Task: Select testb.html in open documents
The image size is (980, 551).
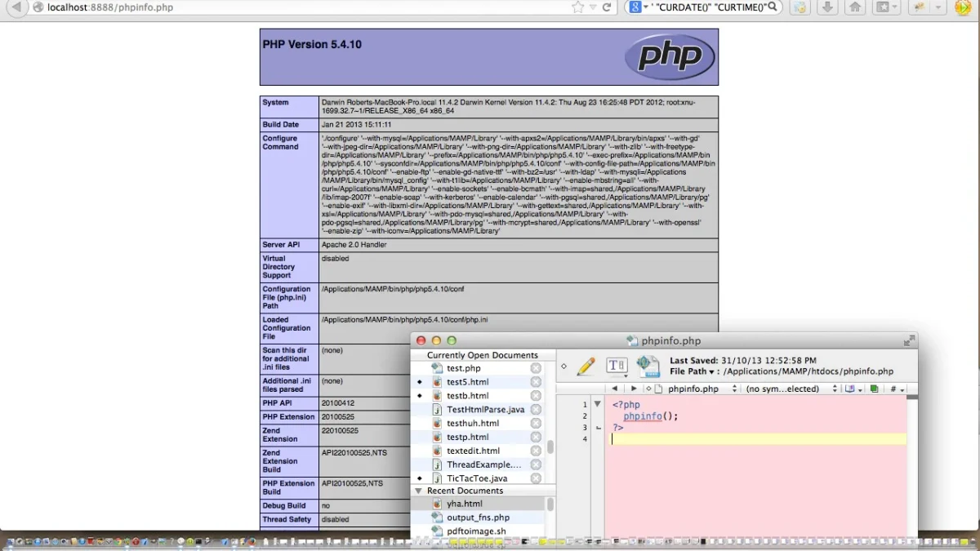Action: pyautogui.click(x=468, y=396)
